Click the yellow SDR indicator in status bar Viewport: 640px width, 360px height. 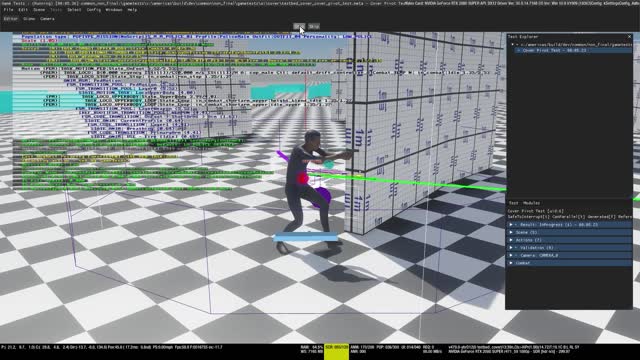coord(336,351)
